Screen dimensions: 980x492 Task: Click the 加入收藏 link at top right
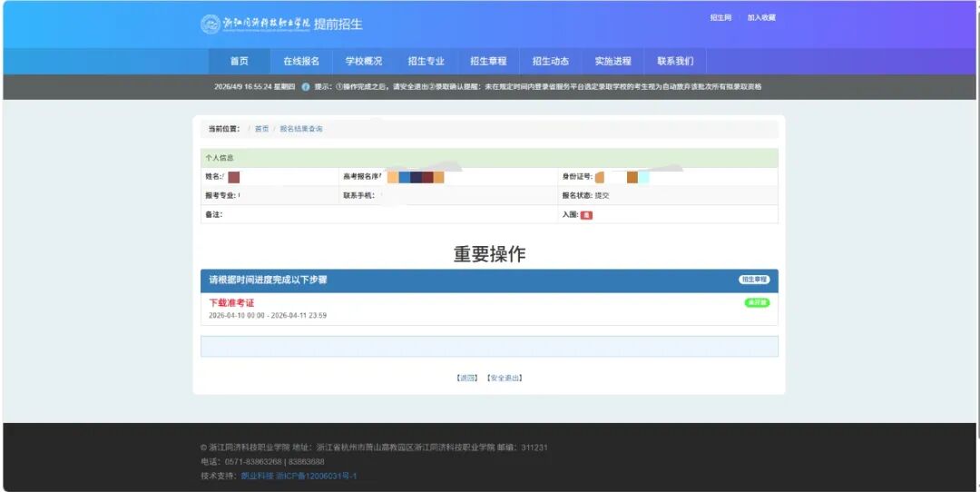(761, 17)
